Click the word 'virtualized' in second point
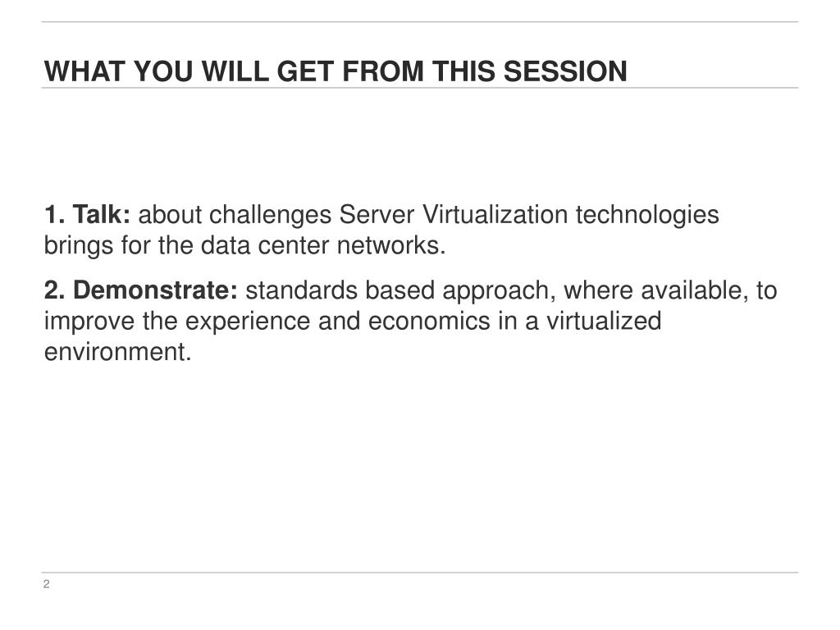Viewport: 840px width, 630px height. tap(604, 321)
